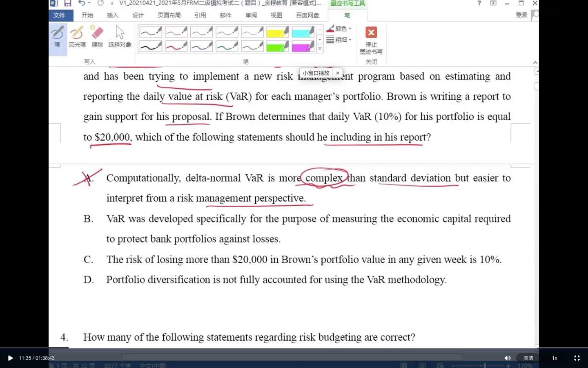Pick the thin black pen style
The image size is (588, 368).
coord(151,31)
